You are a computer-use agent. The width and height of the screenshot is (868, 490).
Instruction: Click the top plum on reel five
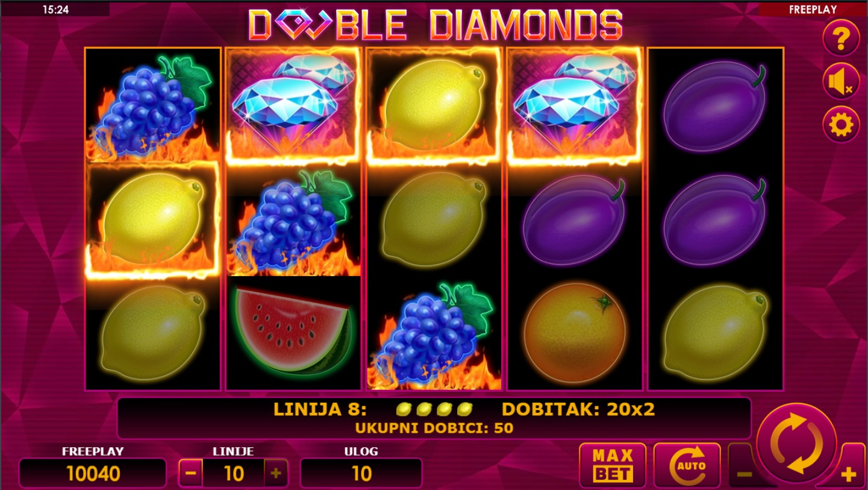(715, 106)
